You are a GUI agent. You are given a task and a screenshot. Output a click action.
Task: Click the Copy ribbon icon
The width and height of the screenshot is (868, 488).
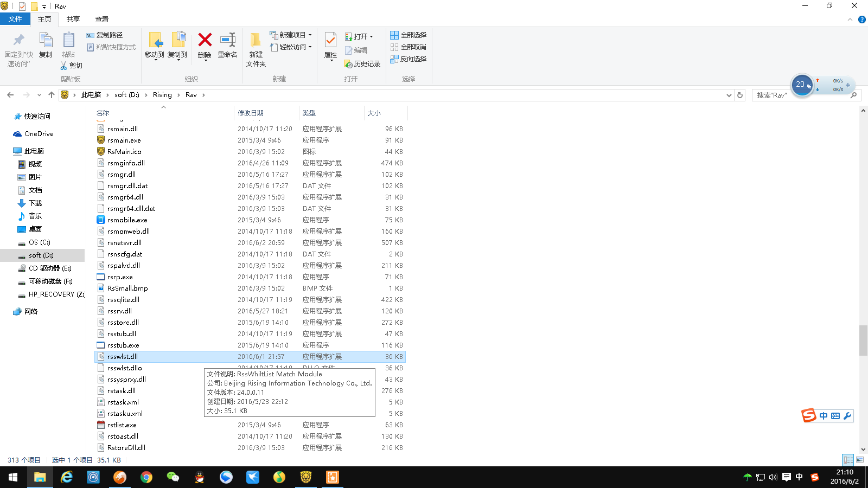[x=46, y=40]
